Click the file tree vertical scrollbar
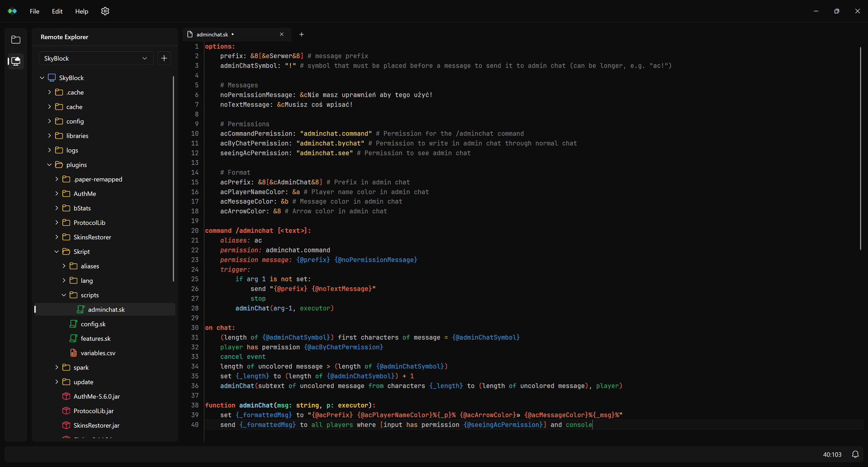868x467 pixels. 174,179
